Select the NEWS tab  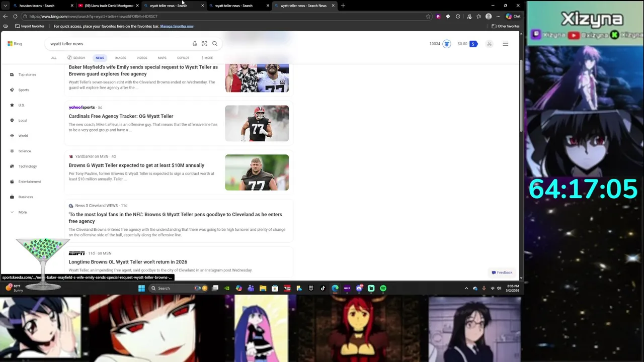[x=100, y=58]
